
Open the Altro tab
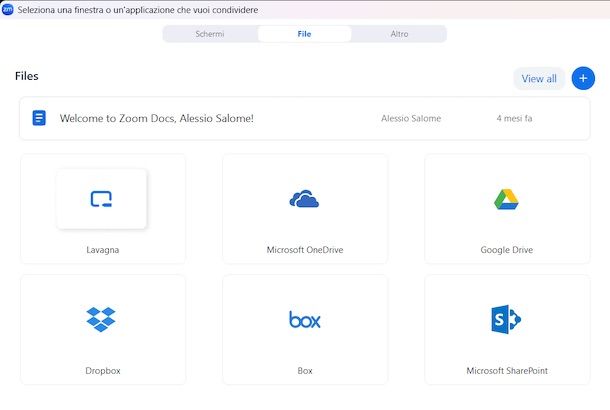click(x=399, y=34)
